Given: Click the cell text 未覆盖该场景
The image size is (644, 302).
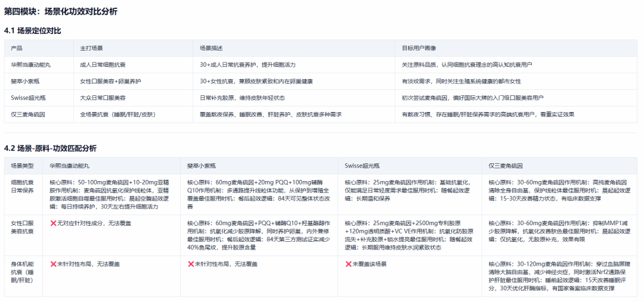Looking at the screenshot, I should click(x=369, y=264).
